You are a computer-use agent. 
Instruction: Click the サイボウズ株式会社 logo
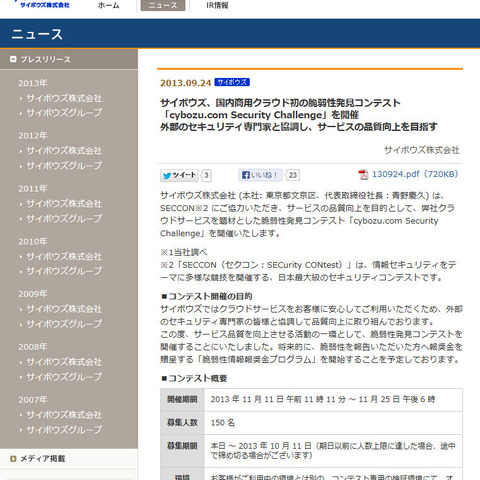[x=44, y=5]
